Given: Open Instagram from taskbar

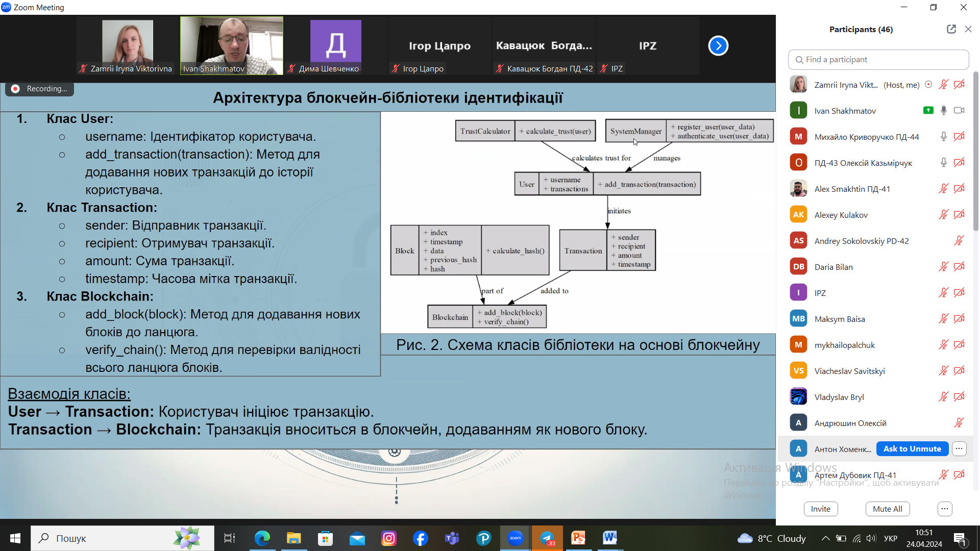Looking at the screenshot, I should 388,538.
